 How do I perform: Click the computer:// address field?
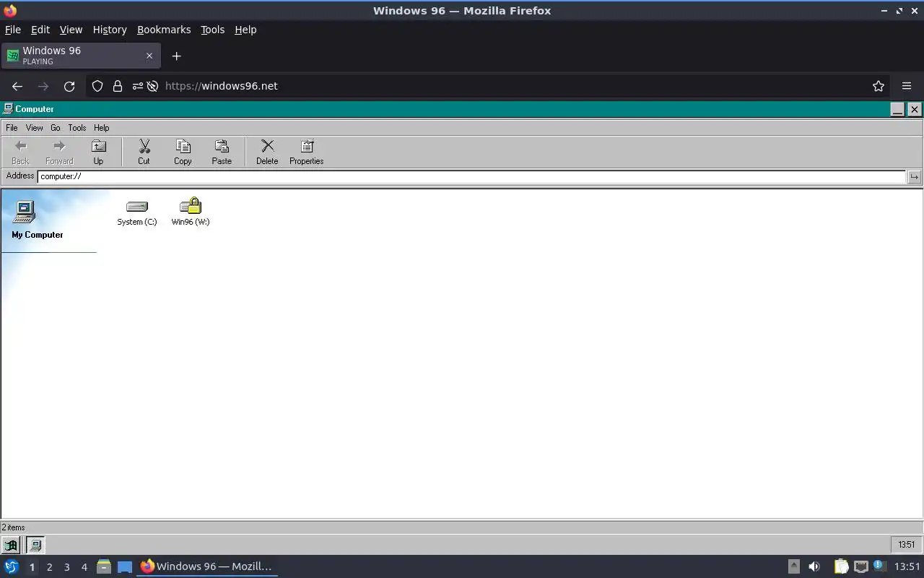(x=471, y=176)
